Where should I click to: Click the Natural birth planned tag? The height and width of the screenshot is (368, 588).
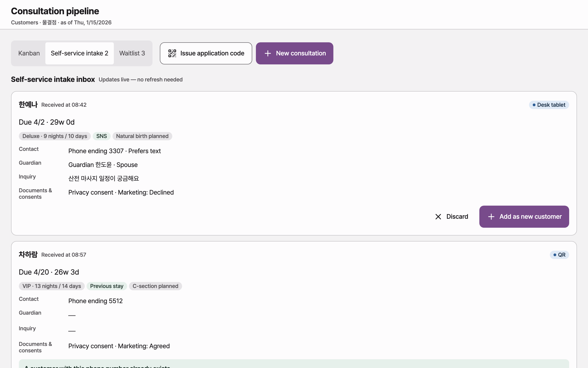[142, 136]
